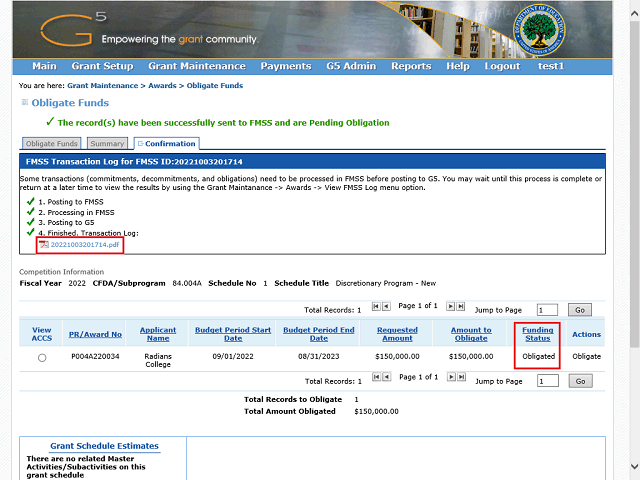Open the Grant Maintenance menu
Image resolution: width=640 pixels, height=480 pixels.
[x=197, y=66]
